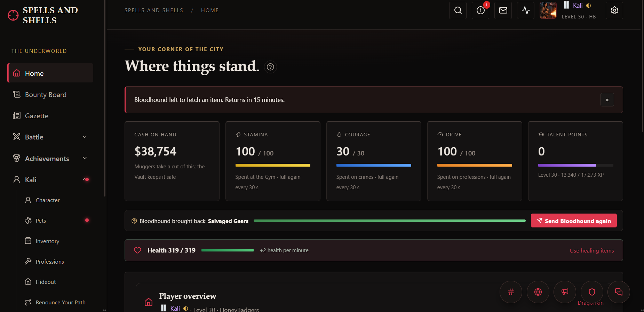Click the Spells and Shells breadcrumb
644x312 pixels.
(x=154, y=10)
